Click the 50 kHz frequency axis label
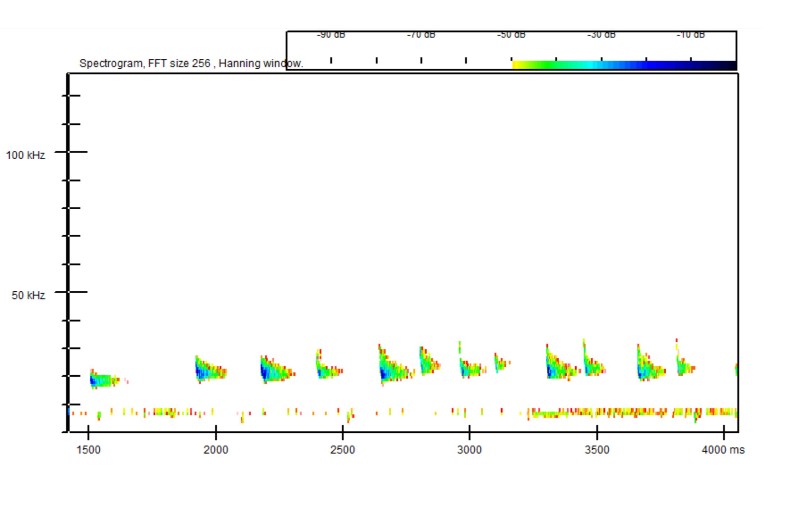Viewport: 800px width, 532px height. (x=28, y=296)
